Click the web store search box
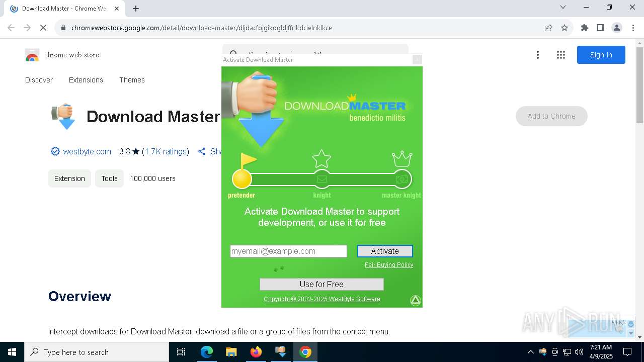The image size is (644, 362). coord(315,49)
